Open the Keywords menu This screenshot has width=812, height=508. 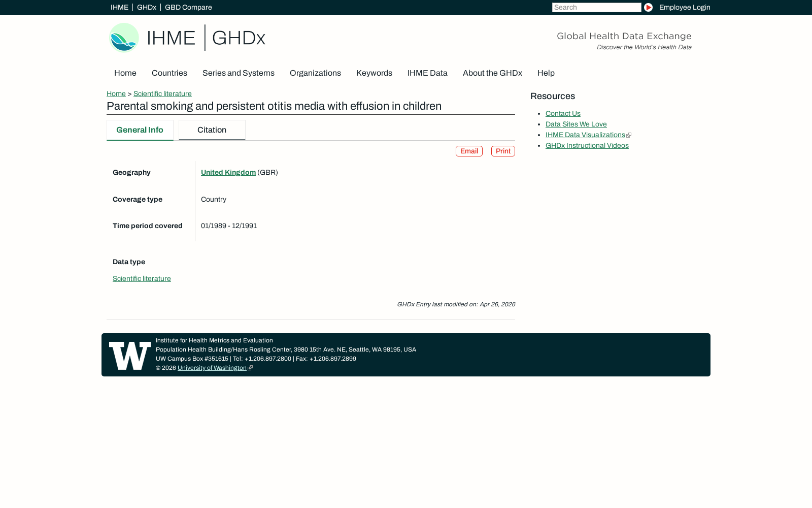[374, 73]
